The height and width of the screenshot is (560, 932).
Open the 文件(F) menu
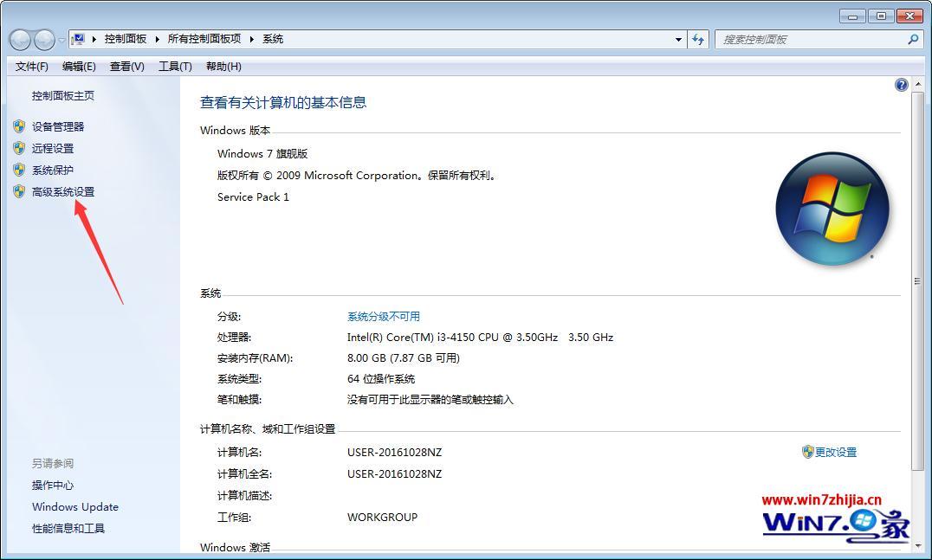tap(31, 67)
